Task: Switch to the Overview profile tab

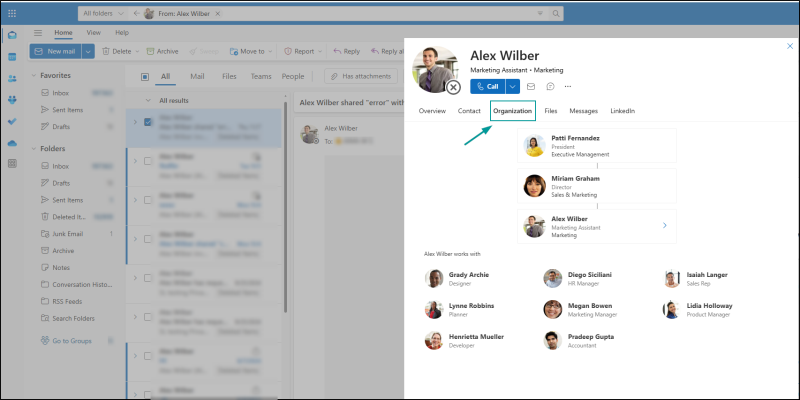Action: tap(432, 111)
